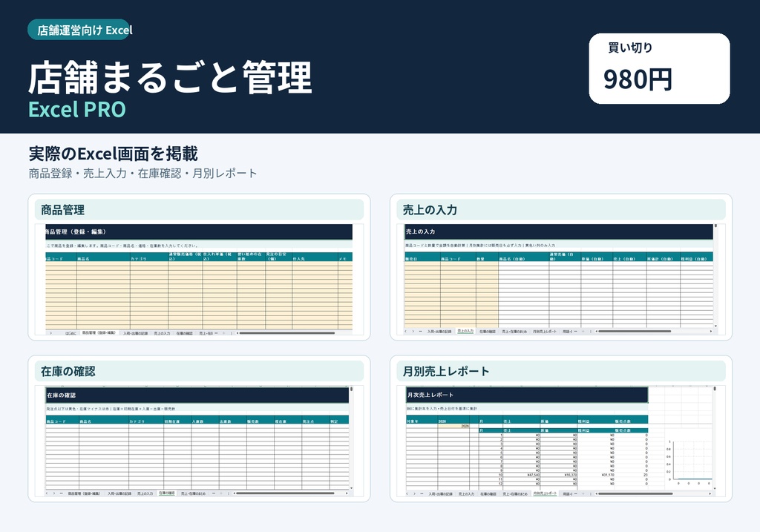Add new sheet plus in 商品管理 screenshot
The width and height of the screenshot is (760, 532).
click(x=223, y=333)
